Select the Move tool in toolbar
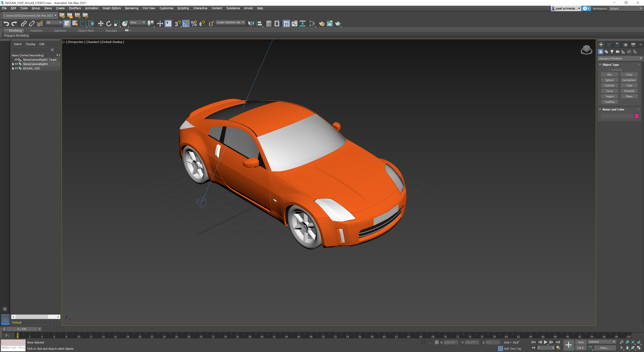The height and width of the screenshot is (352, 644). coord(100,23)
